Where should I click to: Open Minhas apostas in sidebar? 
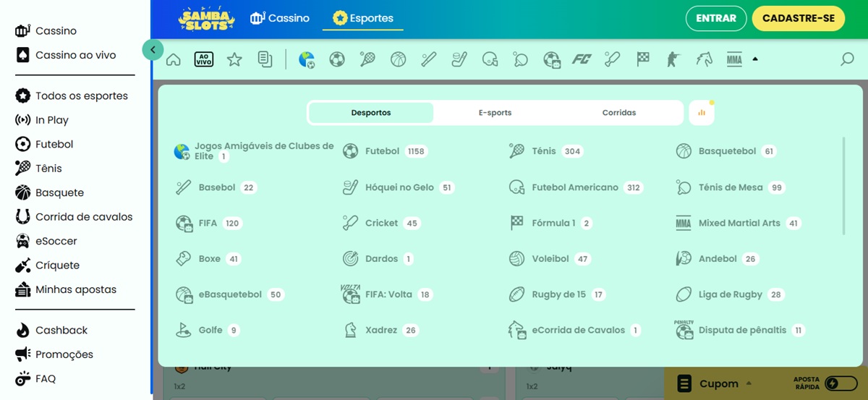(65, 289)
